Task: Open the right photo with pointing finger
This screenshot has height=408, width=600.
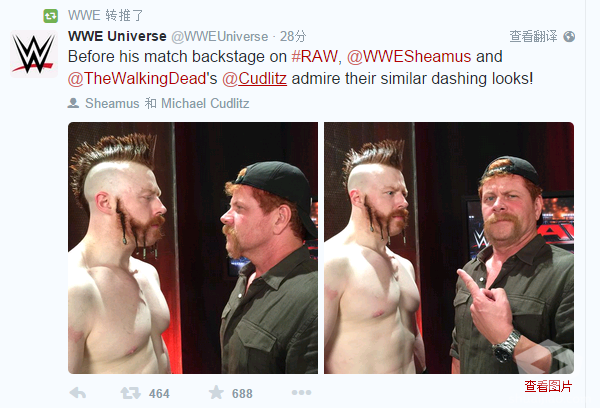Action: point(449,248)
